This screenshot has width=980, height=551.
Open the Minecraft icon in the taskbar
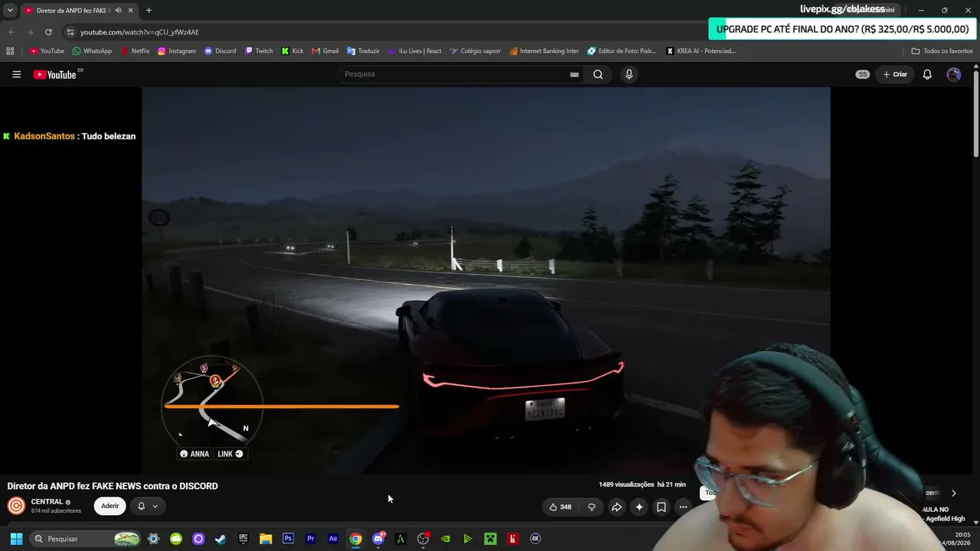coord(490,539)
